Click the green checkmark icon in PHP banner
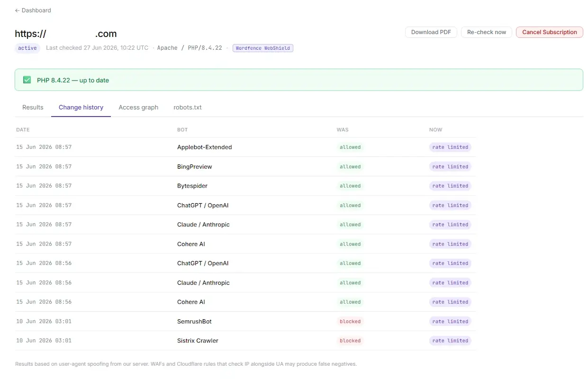Image resolution: width=588 pixels, height=379 pixels. coord(27,80)
